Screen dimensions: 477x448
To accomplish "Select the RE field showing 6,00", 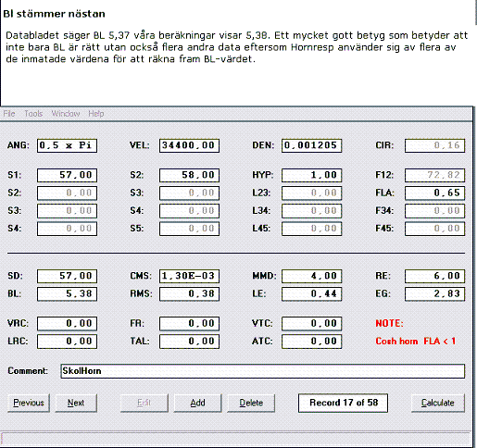I will point(434,276).
